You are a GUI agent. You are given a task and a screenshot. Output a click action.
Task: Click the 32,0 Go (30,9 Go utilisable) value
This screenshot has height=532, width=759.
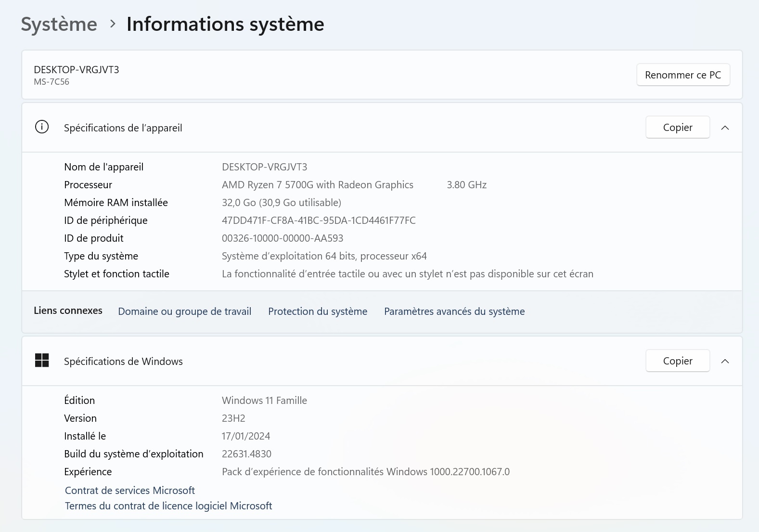coord(282,203)
